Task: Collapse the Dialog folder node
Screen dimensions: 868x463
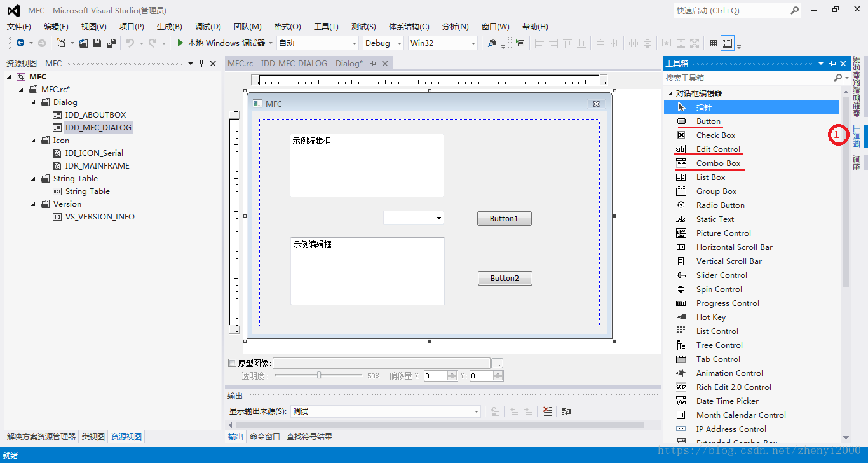Action: tap(34, 102)
